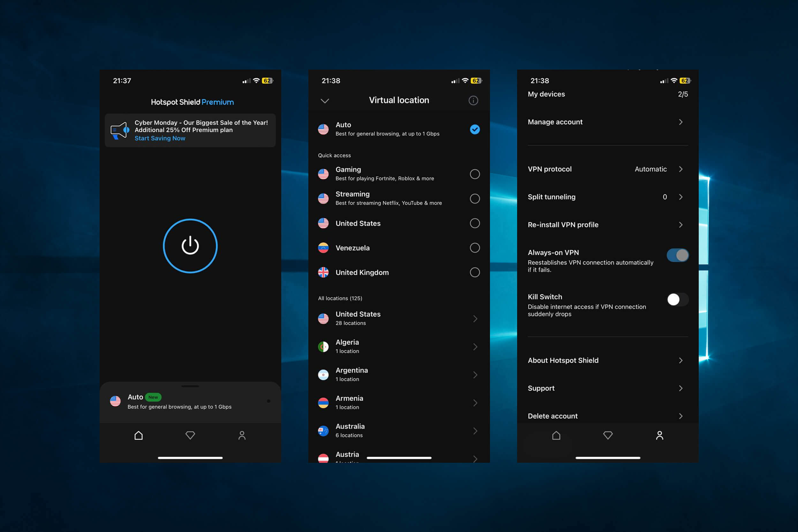Click Cyber Monday sale banner text
The image size is (798, 532).
click(201, 126)
